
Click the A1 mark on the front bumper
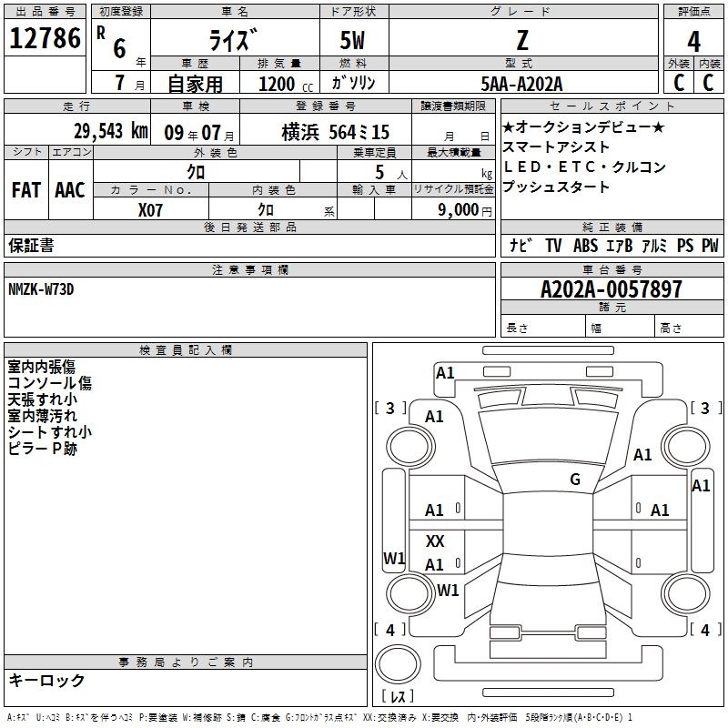click(x=445, y=372)
